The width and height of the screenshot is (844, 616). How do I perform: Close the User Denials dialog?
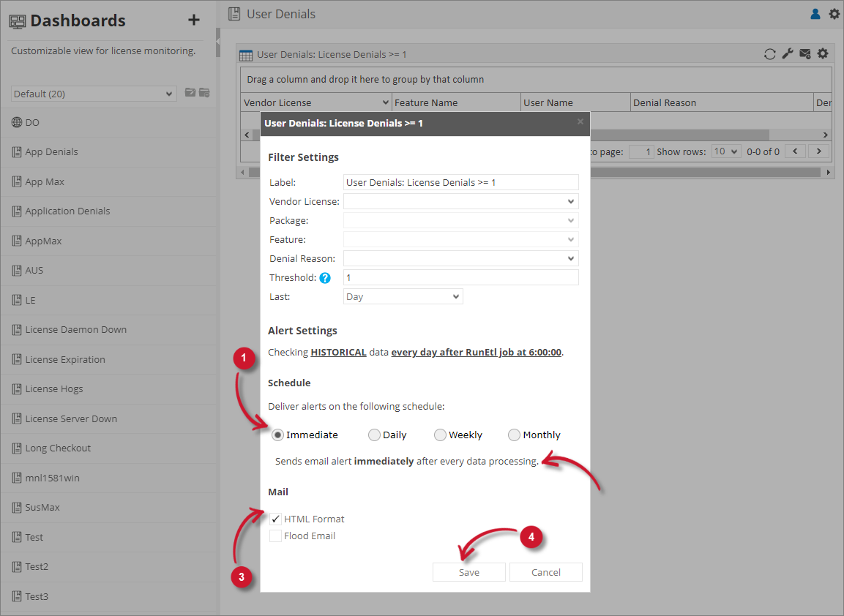(580, 121)
